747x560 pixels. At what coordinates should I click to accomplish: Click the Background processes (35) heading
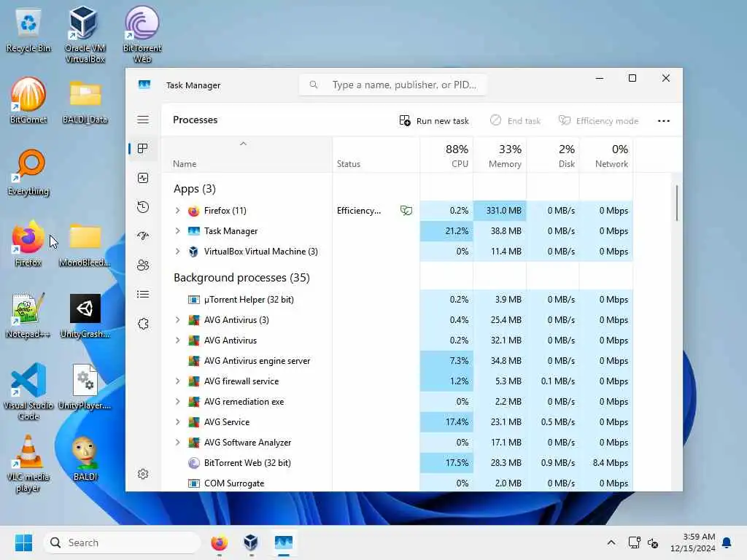241,278
